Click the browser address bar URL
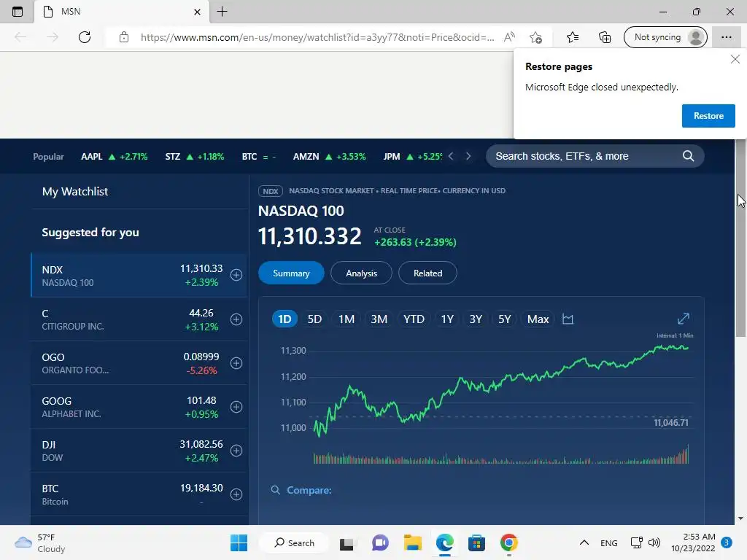Viewport: 747px width, 560px height. pyautogui.click(x=317, y=37)
